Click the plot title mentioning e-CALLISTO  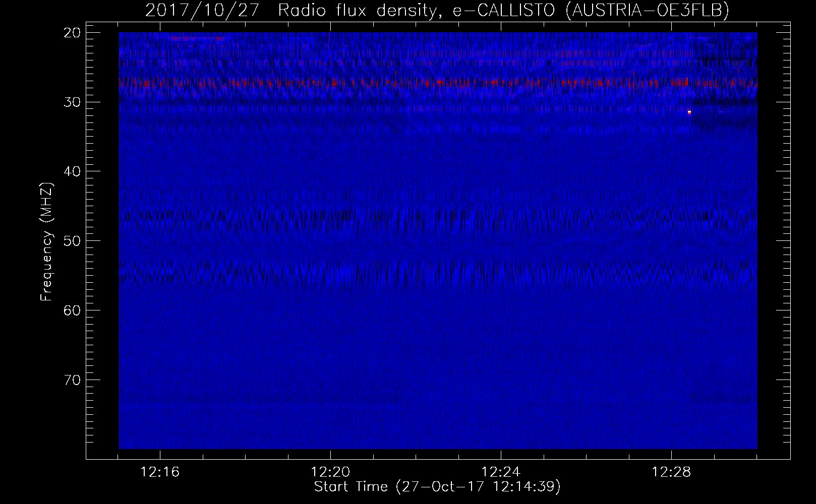[x=437, y=10]
